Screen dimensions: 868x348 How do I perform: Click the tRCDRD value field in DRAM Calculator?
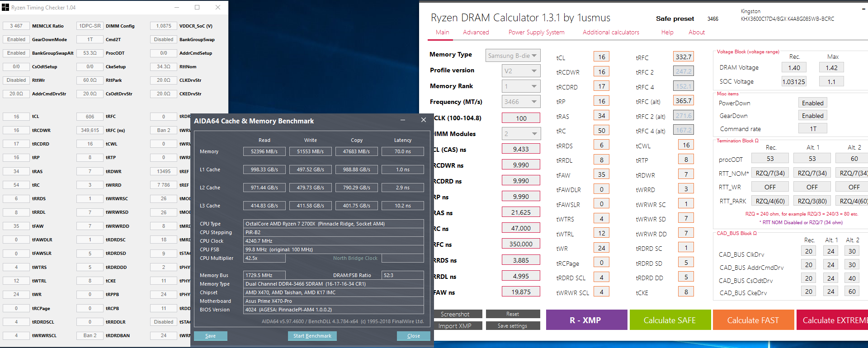tap(601, 86)
